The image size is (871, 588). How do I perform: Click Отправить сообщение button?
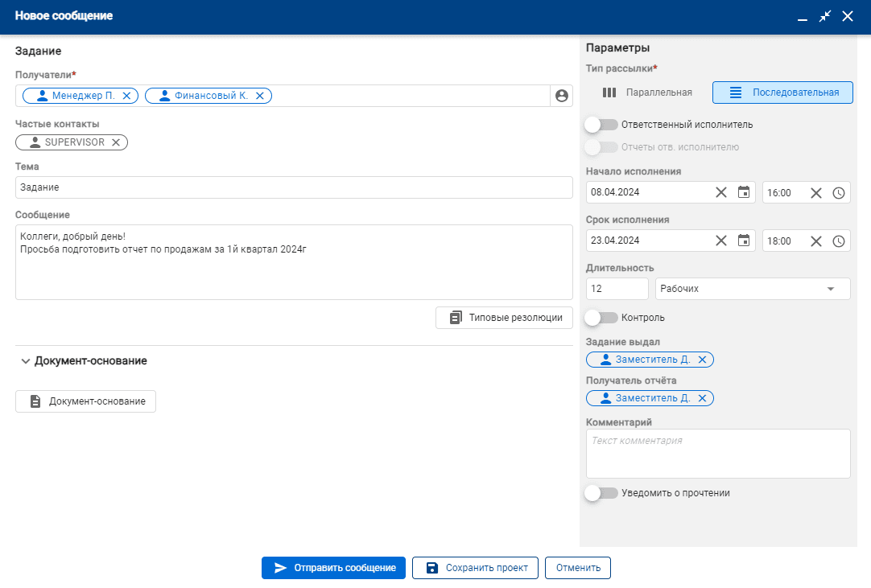(x=333, y=568)
